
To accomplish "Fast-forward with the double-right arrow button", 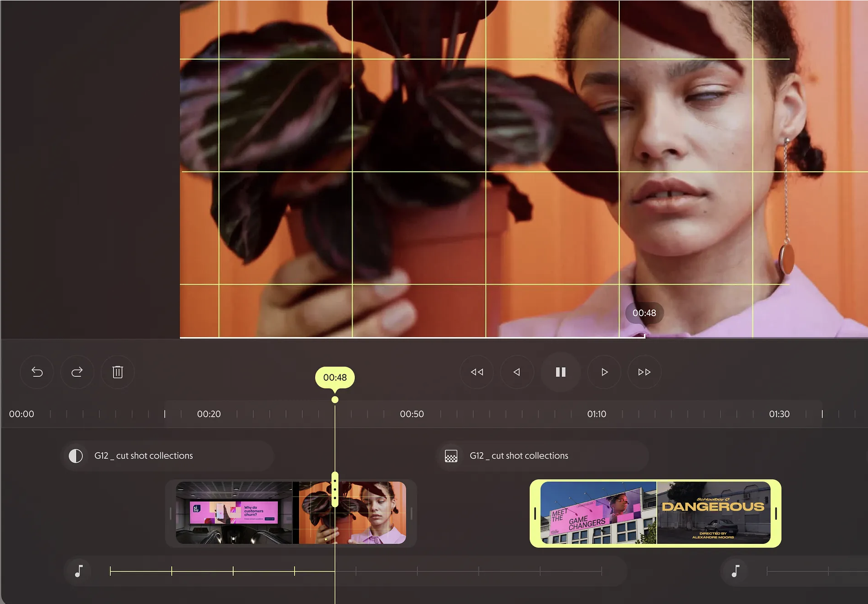I will tap(644, 372).
